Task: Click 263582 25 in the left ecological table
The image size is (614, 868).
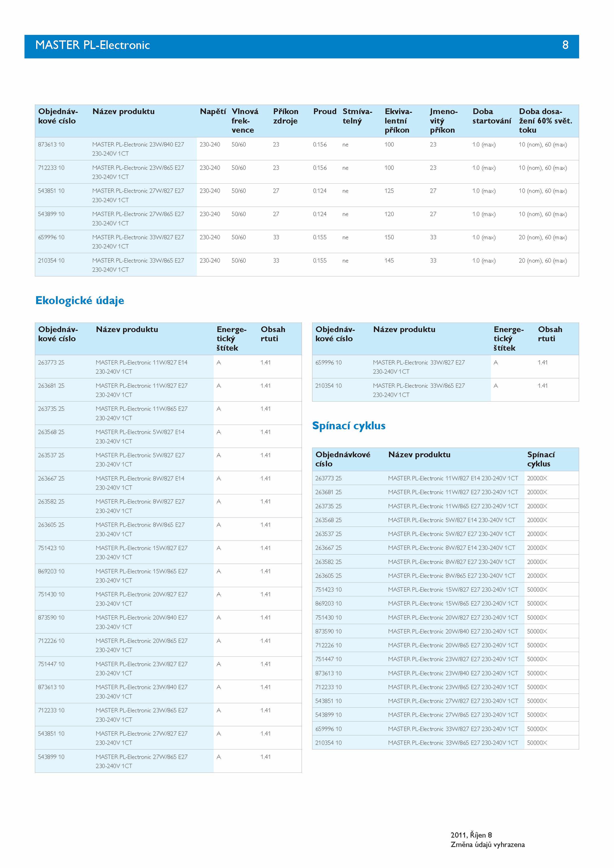Action: tap(51, 502)
